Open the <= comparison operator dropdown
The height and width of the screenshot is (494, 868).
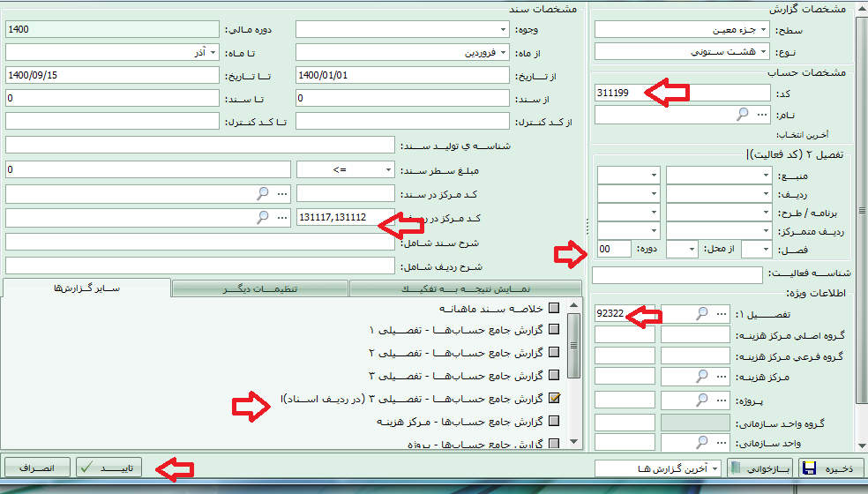(389, 169)
